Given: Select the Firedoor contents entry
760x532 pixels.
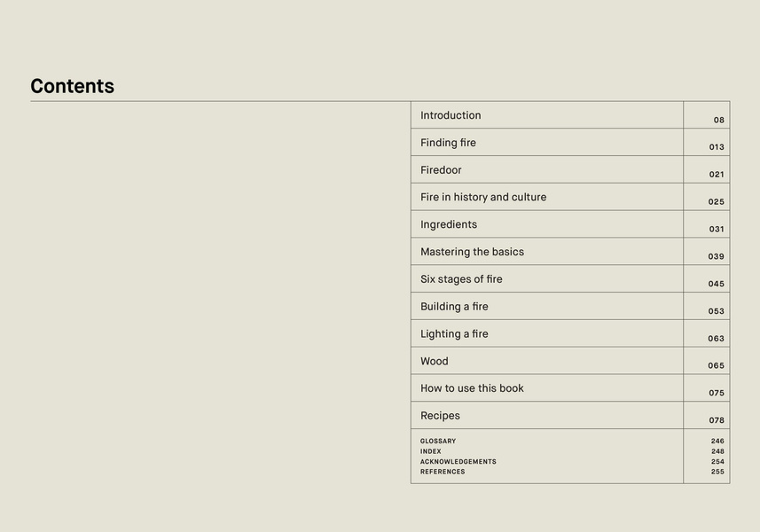Looking at the screenshot, I should [x=441, y=170].
